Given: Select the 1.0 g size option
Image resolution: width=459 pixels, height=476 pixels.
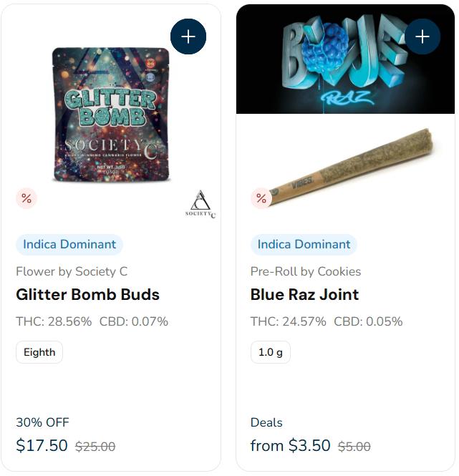Looking at the screenshot, I should (x=271, y=352).
